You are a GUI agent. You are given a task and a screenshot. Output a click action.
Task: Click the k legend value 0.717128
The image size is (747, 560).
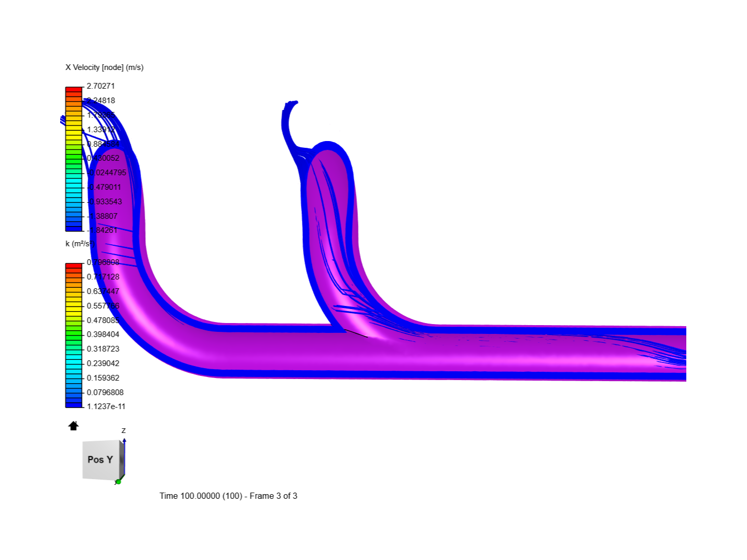click(x=103, y=277)
